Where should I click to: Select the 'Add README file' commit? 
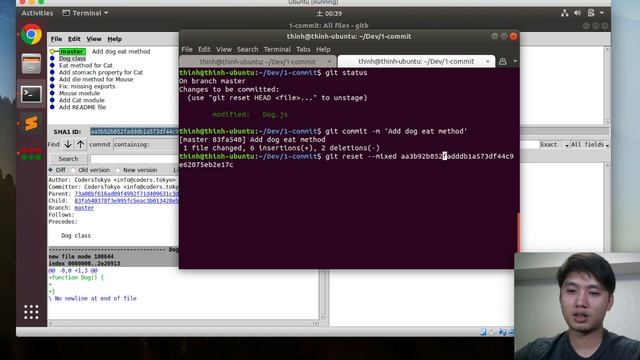[82, 107]
